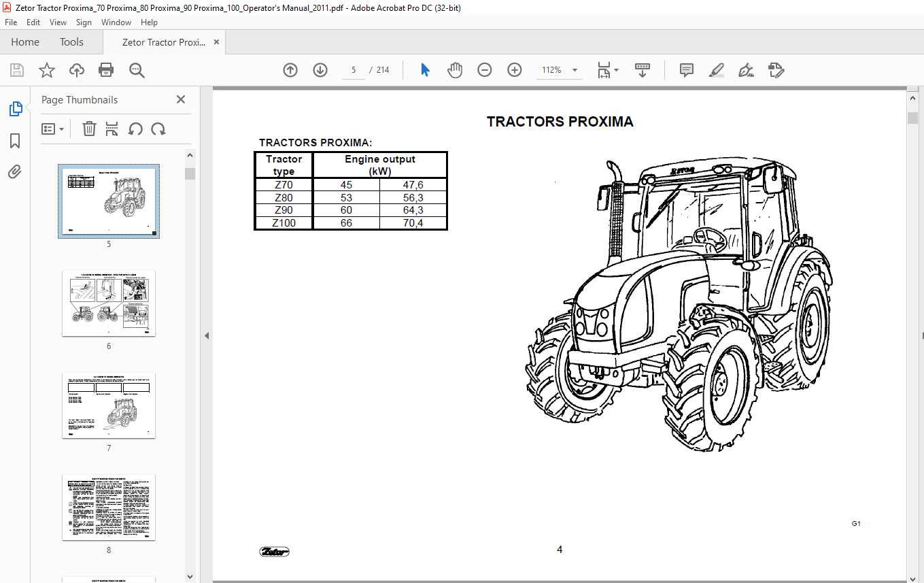Click the extract pages icon in thumbnails panel
The height and width of the screenshot is (583, 924).
pyautogui.click(x=112, y=129)
